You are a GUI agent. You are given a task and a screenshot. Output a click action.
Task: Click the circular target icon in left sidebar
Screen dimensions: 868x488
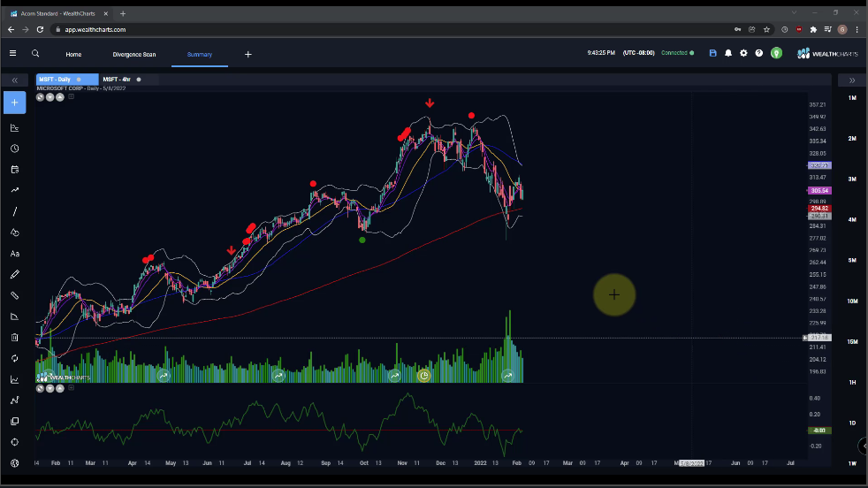coord(15,442)
